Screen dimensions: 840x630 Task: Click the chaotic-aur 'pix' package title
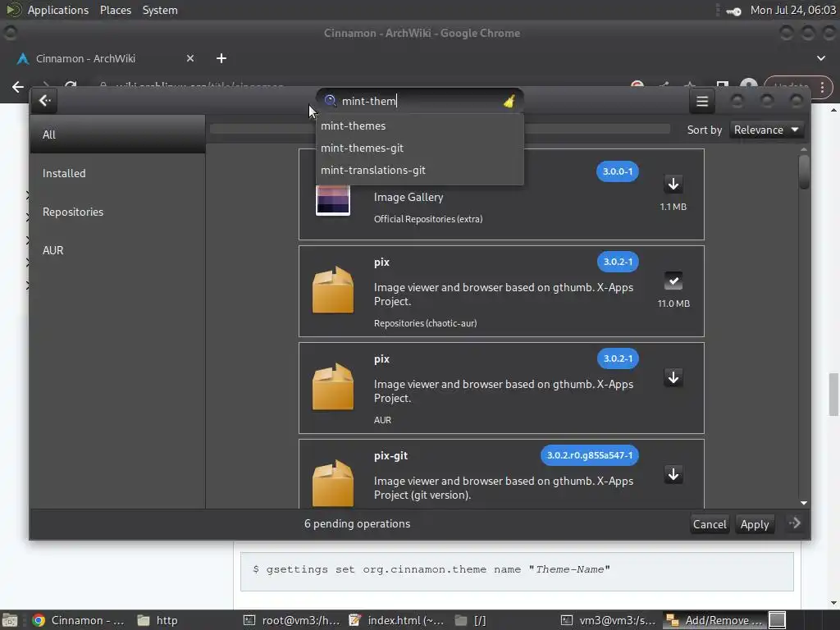381,262
